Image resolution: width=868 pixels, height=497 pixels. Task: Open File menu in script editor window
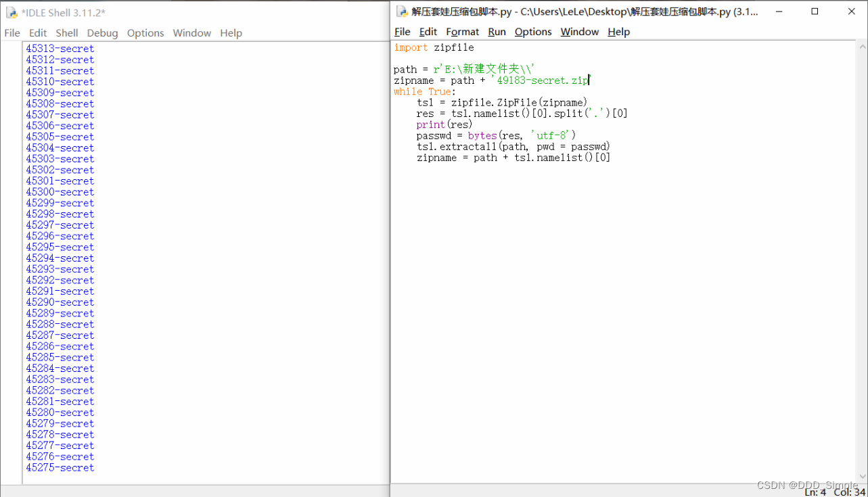(x=403, y=32)
